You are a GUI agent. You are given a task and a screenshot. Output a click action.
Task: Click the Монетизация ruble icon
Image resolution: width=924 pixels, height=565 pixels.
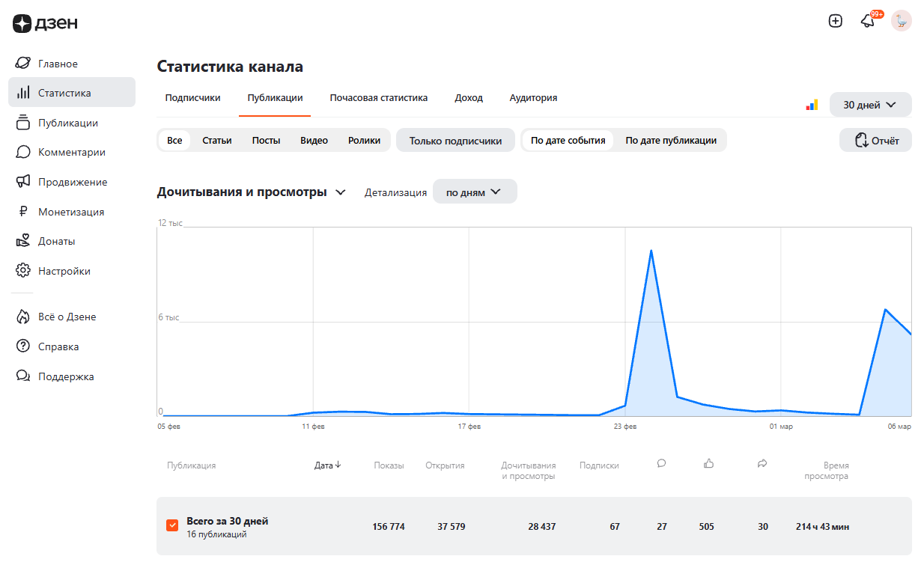tap(23, 212)
